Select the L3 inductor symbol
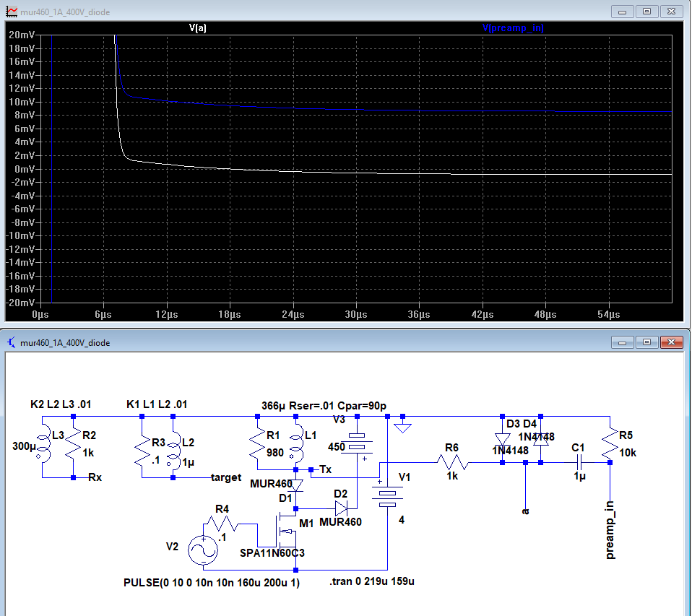 pos(43,446)
